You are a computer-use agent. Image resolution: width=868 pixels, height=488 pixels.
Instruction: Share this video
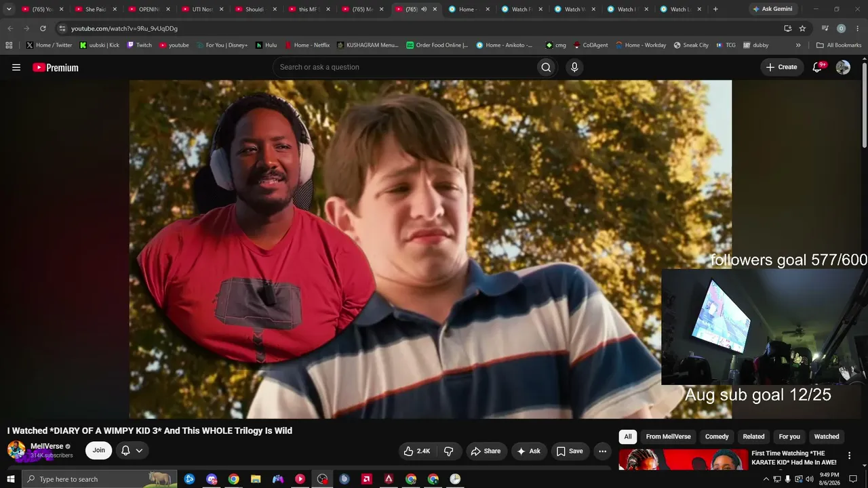pyautogui.click(x=486, y=451)
